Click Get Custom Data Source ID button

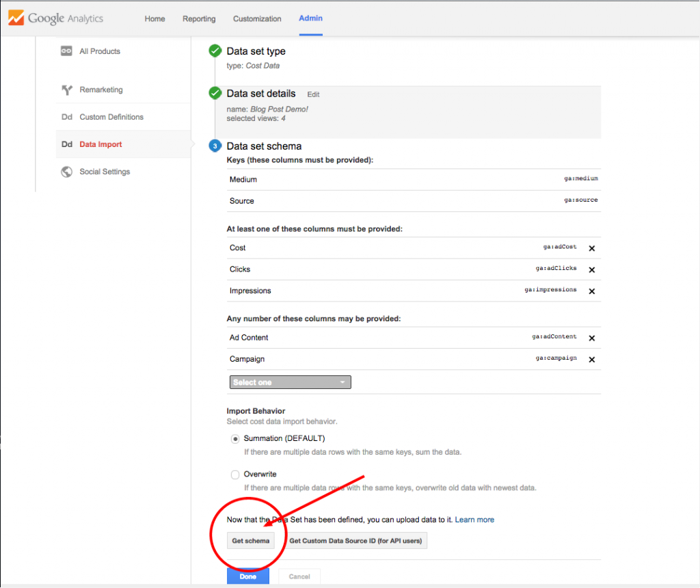click(355, 541)
